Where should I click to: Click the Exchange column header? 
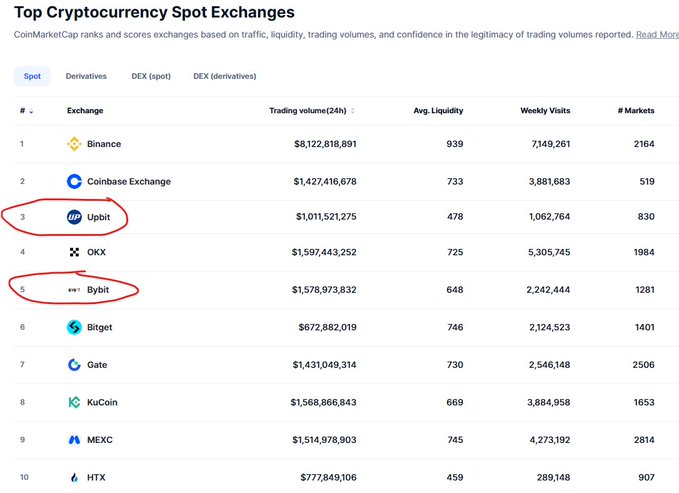pyautogui.click(x=85, y=110)
